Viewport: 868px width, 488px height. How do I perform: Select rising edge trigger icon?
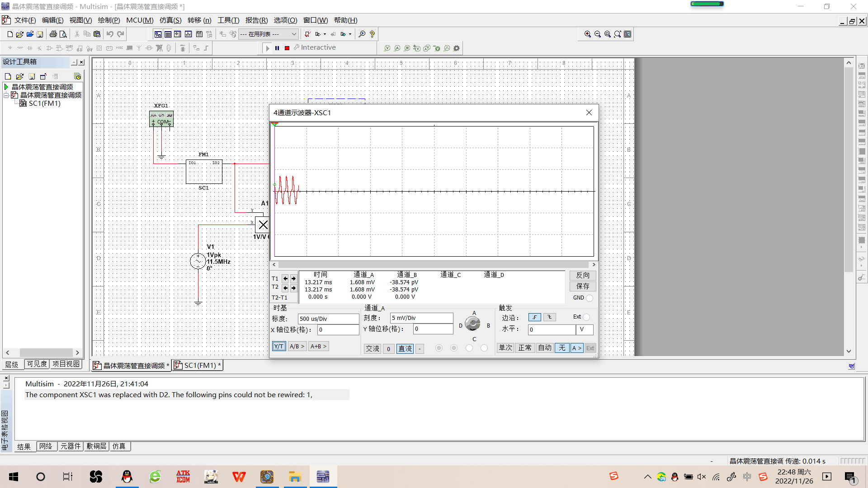(534, 317)
